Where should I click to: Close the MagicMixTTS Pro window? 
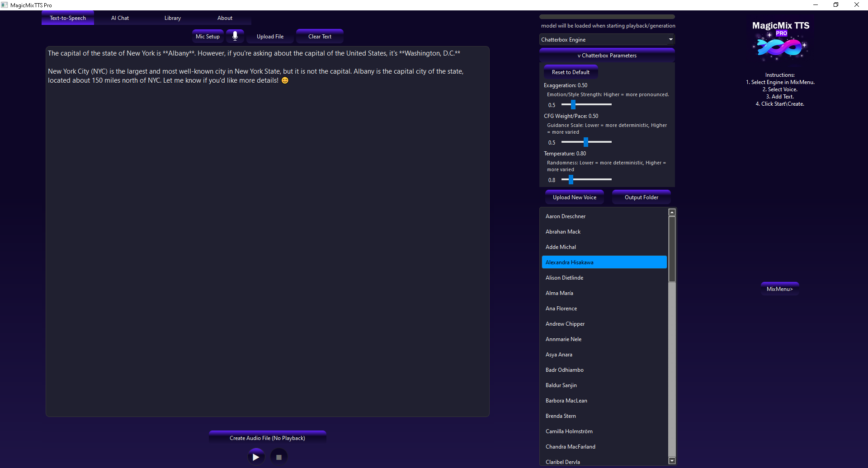pos(857,5)
